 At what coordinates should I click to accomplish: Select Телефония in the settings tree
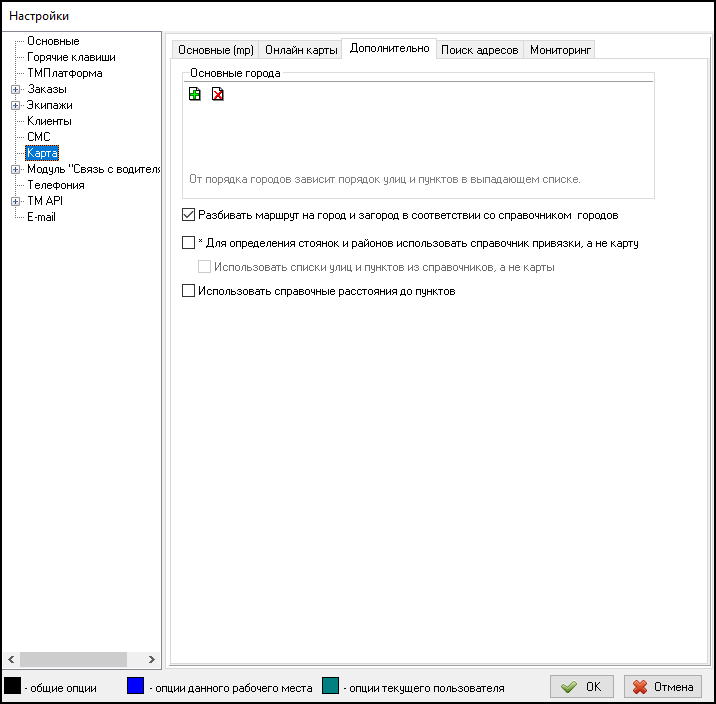pyautogui.click(x=56, y=185)
